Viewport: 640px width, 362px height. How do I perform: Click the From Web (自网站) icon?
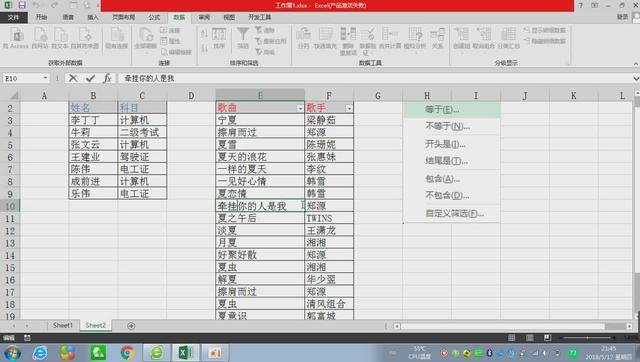coord(40,38)
